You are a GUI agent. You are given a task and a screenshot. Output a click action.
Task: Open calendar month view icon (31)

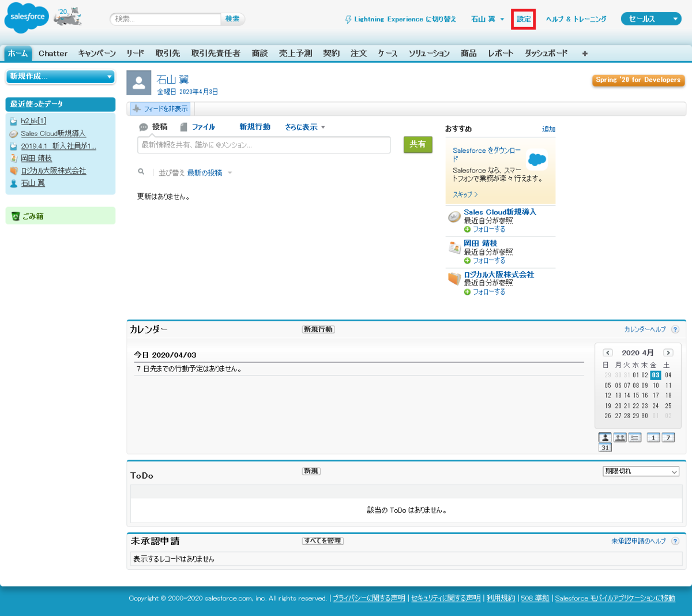coord(605,448)
